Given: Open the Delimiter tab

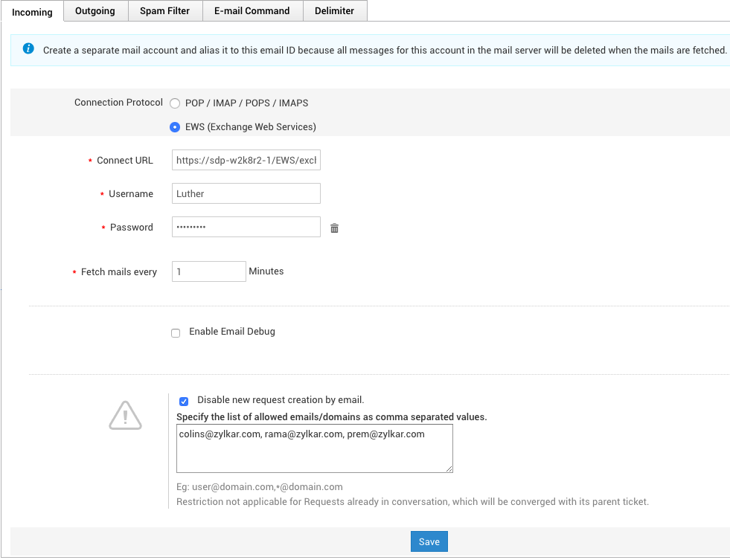Looking at the screenshot, I should coord(334,11).
